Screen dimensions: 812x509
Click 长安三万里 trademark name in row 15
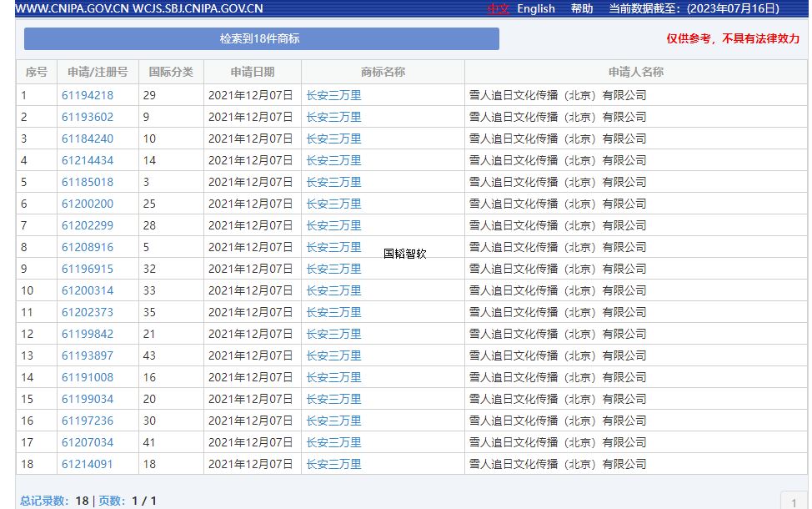tap(333, 400)
